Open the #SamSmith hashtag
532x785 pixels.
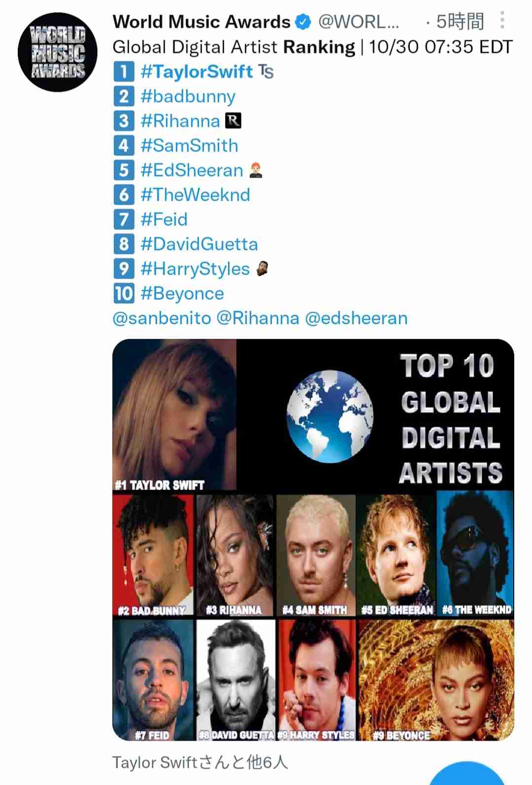coord(189,145)
